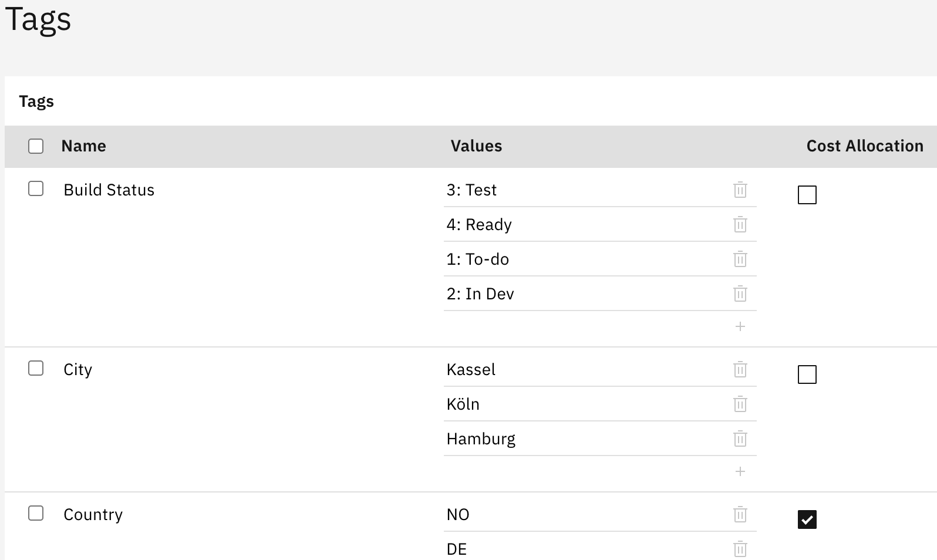Delete the NO country value
This screenshot has width=937, height=560.
(x=740, y=515)
